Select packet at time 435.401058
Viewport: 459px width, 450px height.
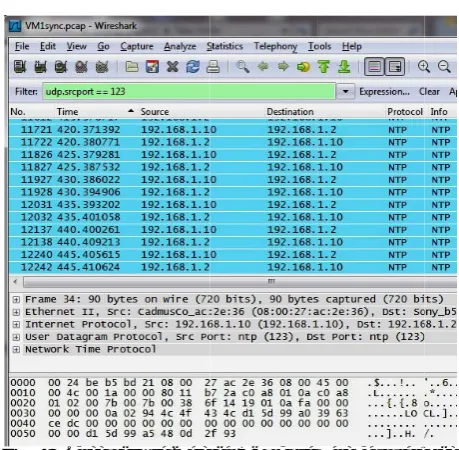(233, 217)
